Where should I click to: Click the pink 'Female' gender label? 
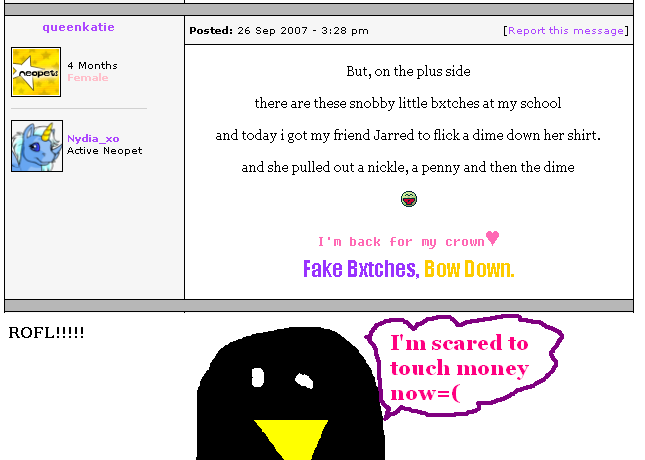(88, 78)
